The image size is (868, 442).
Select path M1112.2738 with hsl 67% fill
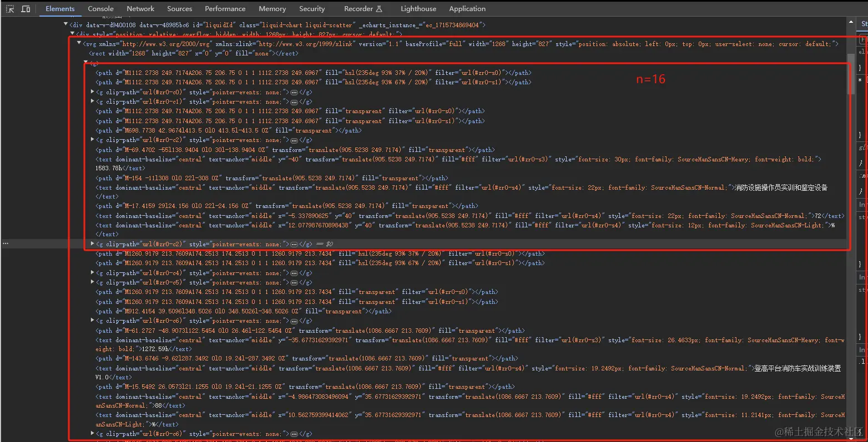pyautogui.click(x=314, y=82)
